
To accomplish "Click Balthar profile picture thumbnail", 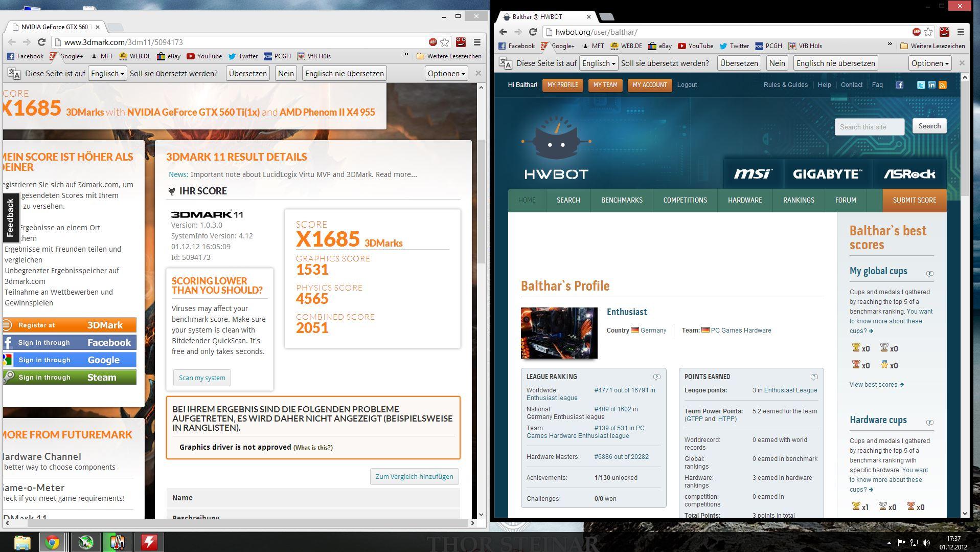I will click(559, 333).
